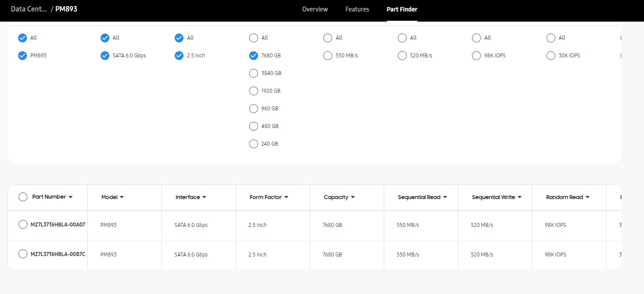Image resolution: width=644 pixels, height=294 pixels.
Task: Toggle select-all checkbox in Part Number header
Action: (23, 197)
